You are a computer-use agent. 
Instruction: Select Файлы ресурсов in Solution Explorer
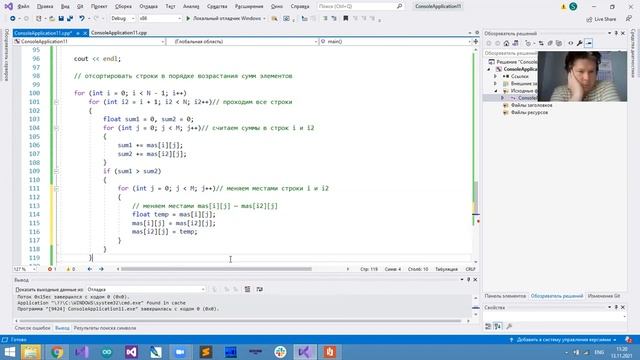point(529,112)
